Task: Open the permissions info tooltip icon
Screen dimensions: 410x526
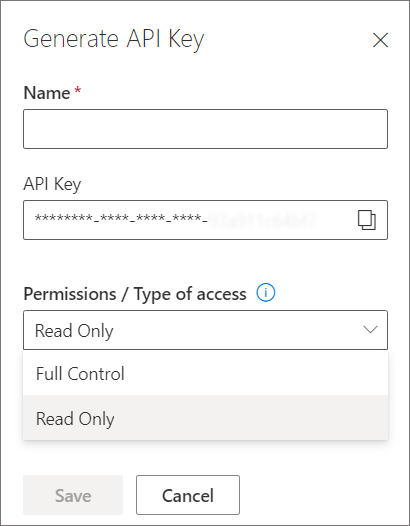Action: pyautogui.click(x=266, y=293)
